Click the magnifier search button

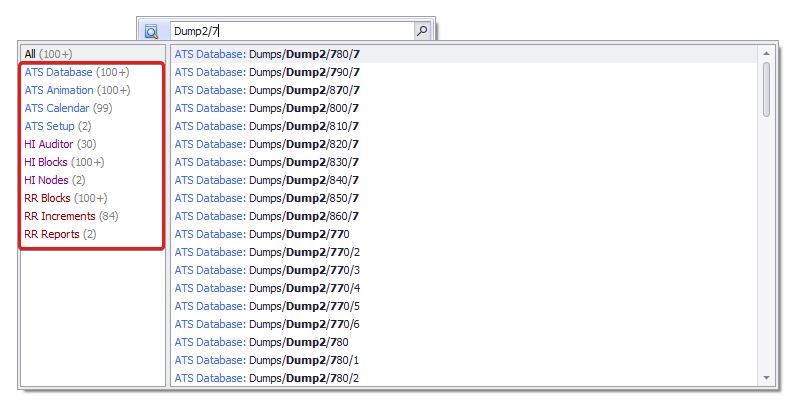click(422, 31)
